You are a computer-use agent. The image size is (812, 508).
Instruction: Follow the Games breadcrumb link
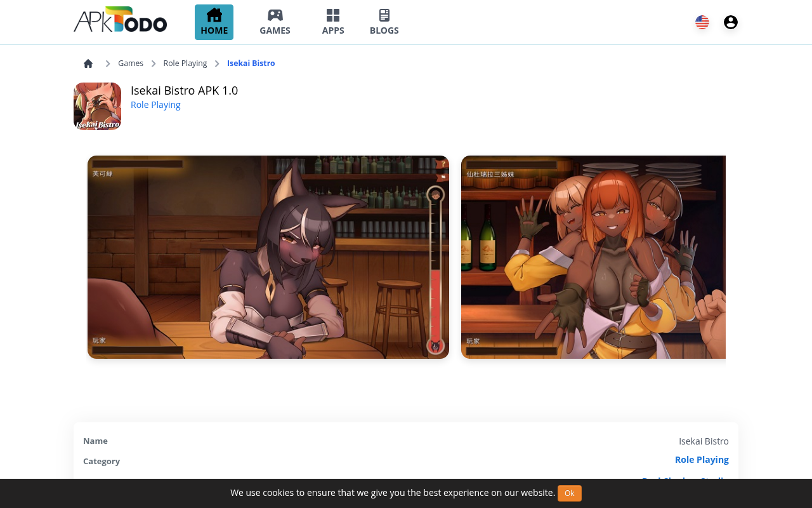pos(131,63)
